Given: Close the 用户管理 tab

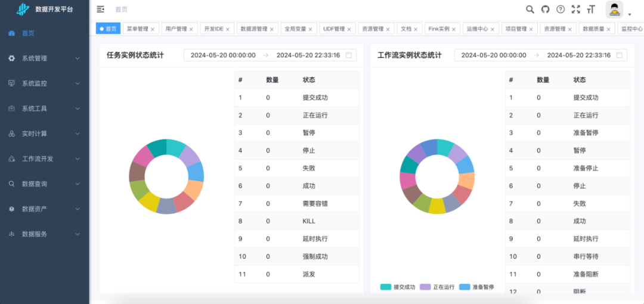Looking at the screenshot, I should [x=191, y=29].
